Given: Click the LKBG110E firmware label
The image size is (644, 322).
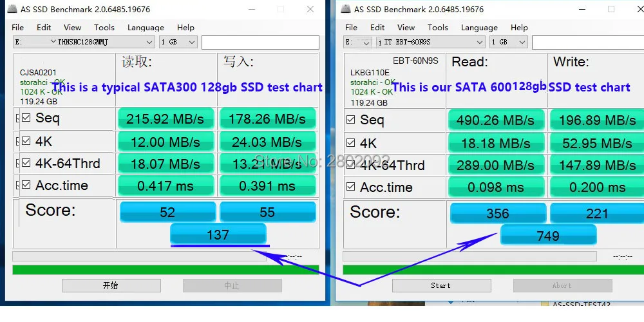Looking at the screenshot, I should (370, 73).
